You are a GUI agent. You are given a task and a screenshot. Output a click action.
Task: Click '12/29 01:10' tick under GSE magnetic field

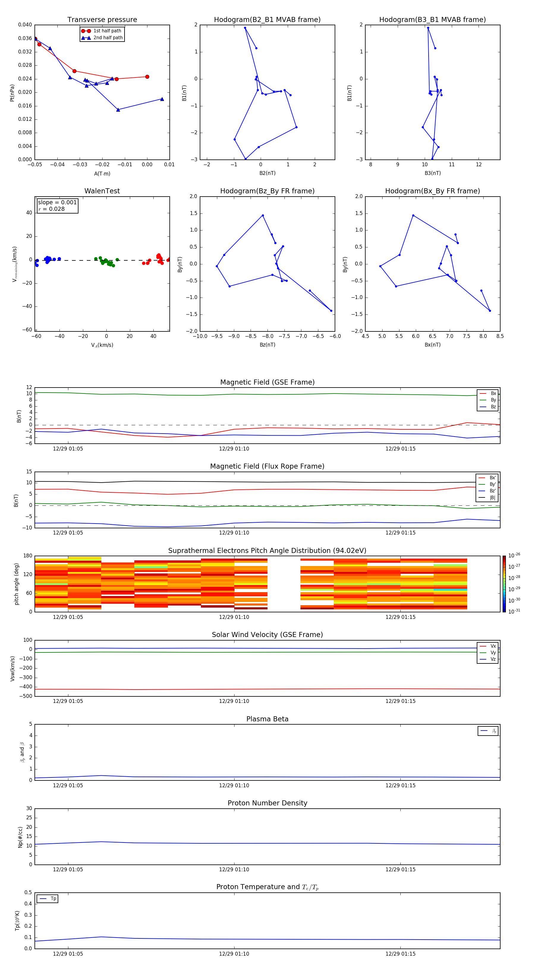[x=234, y=449]
